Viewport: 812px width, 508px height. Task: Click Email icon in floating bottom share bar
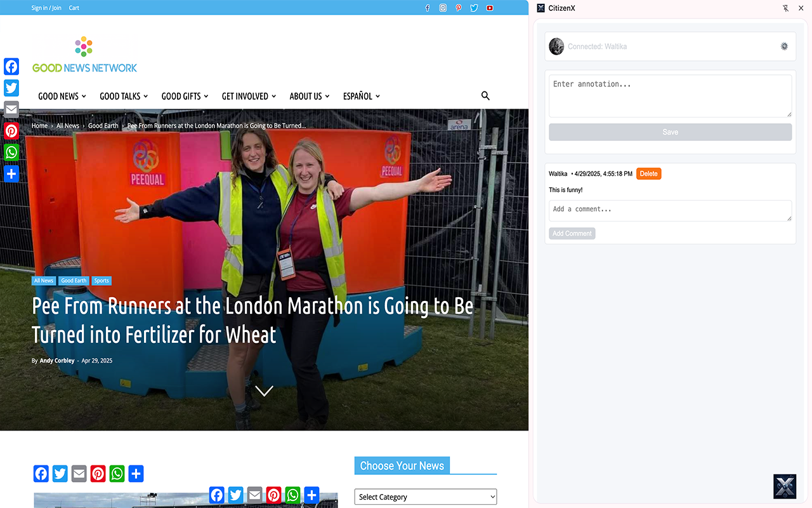point(255,495)
